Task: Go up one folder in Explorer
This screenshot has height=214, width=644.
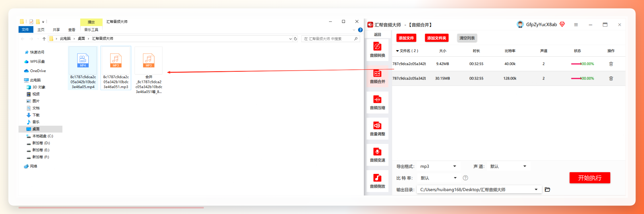Action: (x=44, y=39)
